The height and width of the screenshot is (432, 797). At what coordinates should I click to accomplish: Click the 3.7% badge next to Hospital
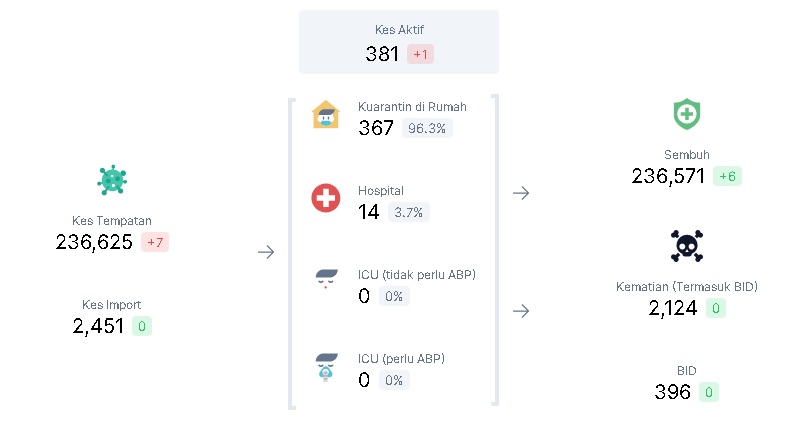[x=409, y=212]
